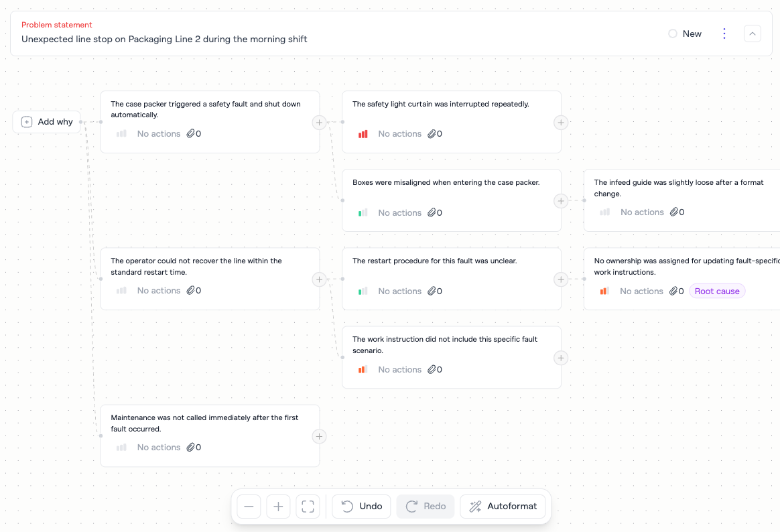Viewport: 780px width, 532px height.
Task: Click green priority bars on Boxes misaligned card
Action: (x=363, y=213)
